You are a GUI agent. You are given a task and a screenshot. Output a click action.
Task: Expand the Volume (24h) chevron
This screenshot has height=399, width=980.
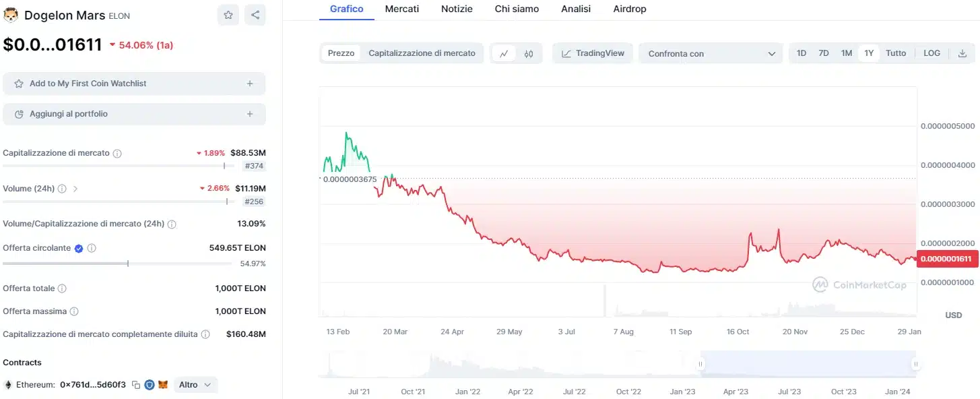[75, 189]
